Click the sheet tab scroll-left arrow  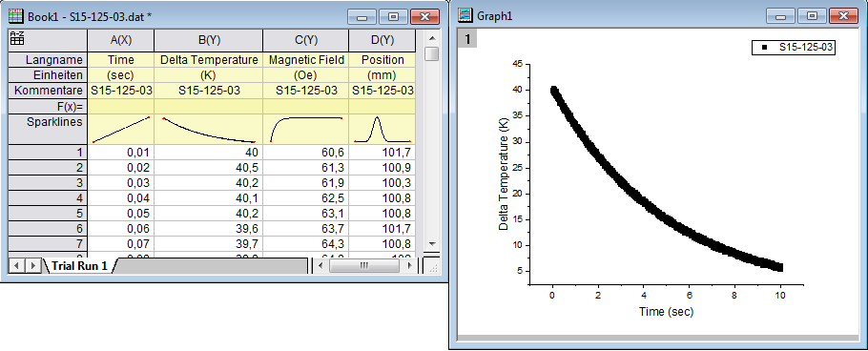[x=16, y=266]
